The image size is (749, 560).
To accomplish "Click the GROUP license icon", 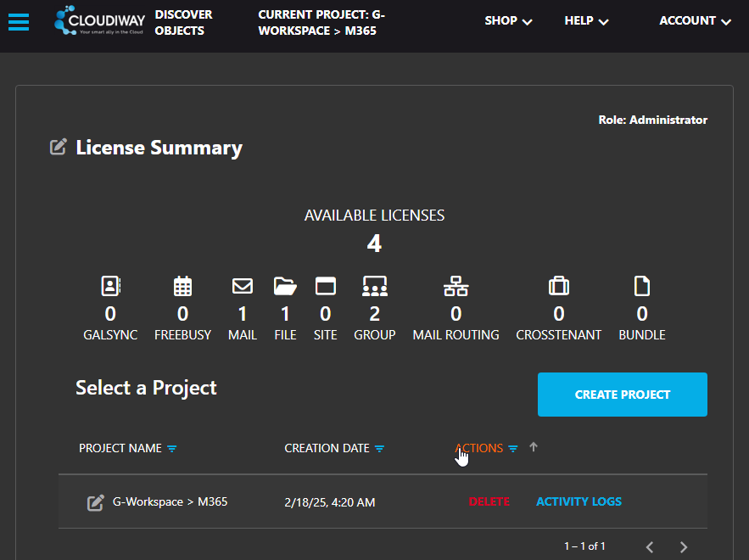I will (x=374, y=286).
